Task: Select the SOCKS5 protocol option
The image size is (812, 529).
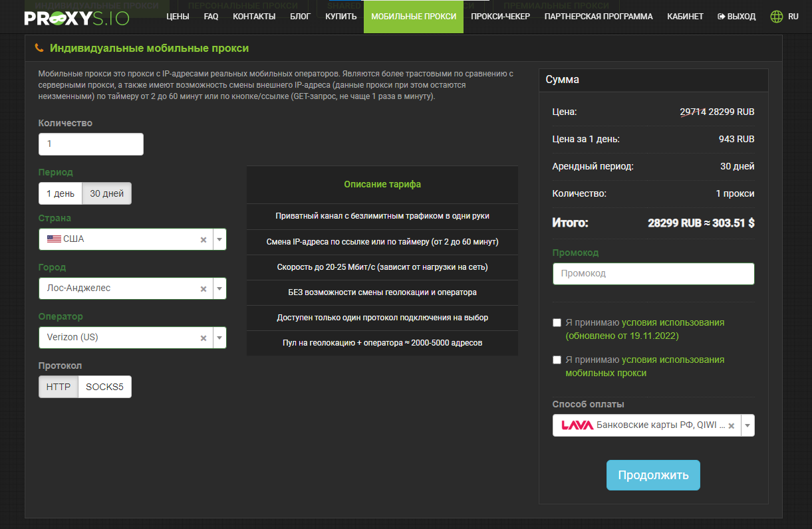Action: [x=104, y=387]
